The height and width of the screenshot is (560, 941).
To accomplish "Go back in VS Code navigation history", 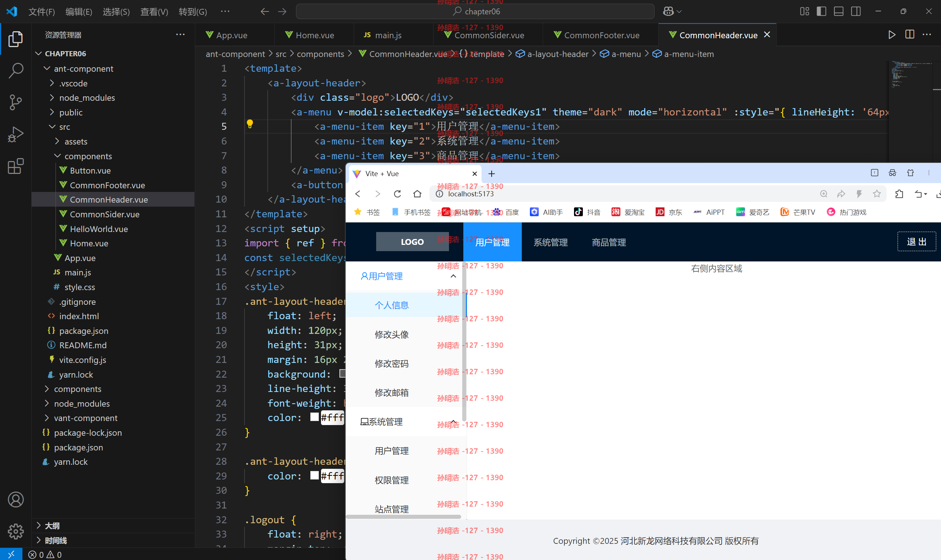I will 264,11.
